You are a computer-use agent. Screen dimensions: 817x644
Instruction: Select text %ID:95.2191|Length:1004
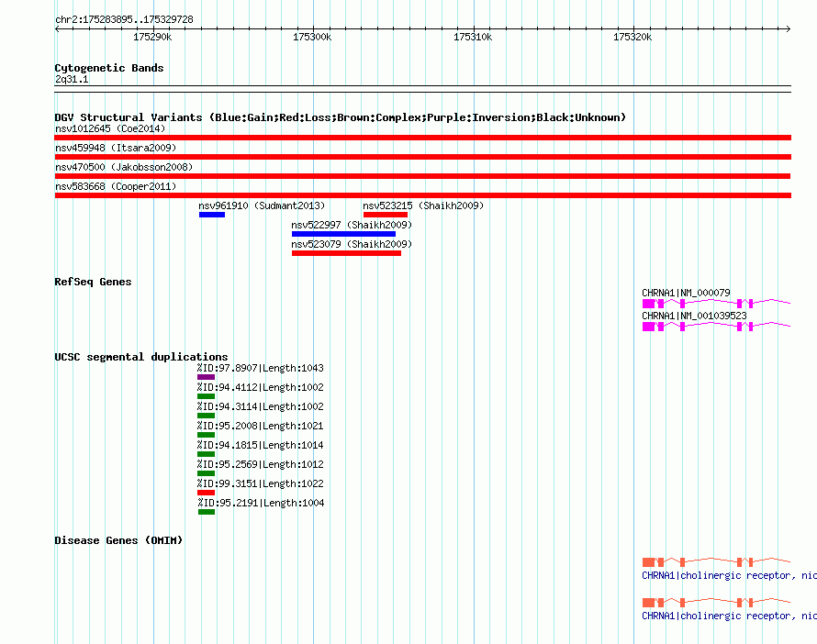(261, 503)
